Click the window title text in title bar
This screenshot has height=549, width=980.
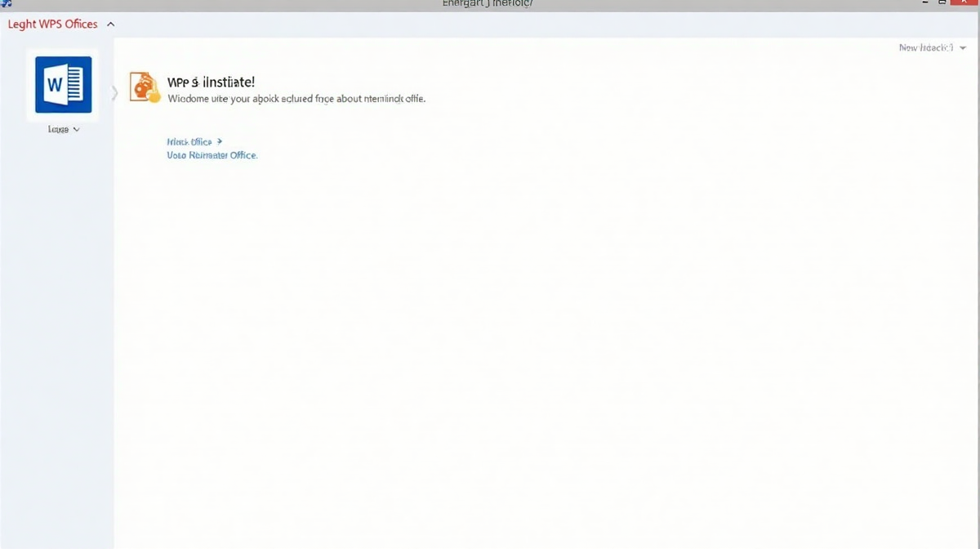point(487,4)
